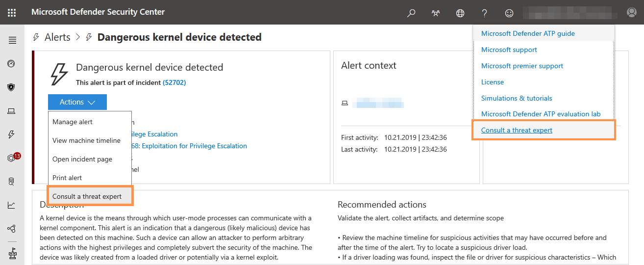This screenshot has height=265, width=644.
Task: Open the reports chart icon in sidebar
Action: 12,205
